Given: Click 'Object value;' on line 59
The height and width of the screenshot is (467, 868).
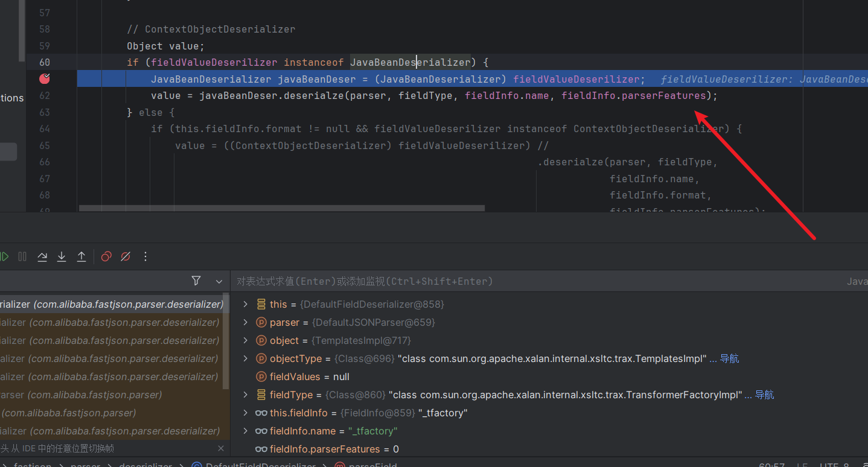Looking at the screenshot, I should coord(166,46).
